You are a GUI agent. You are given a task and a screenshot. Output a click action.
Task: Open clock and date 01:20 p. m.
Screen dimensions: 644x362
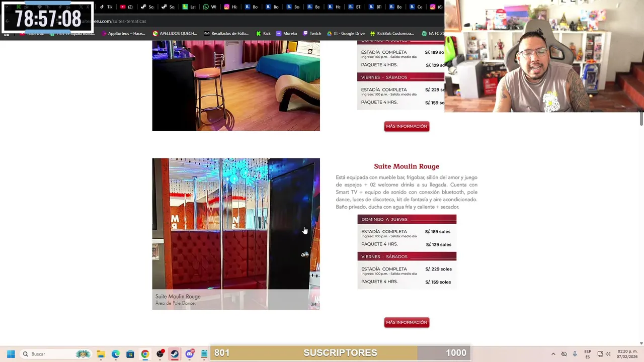pyautogui.click(x=627, y=354)
